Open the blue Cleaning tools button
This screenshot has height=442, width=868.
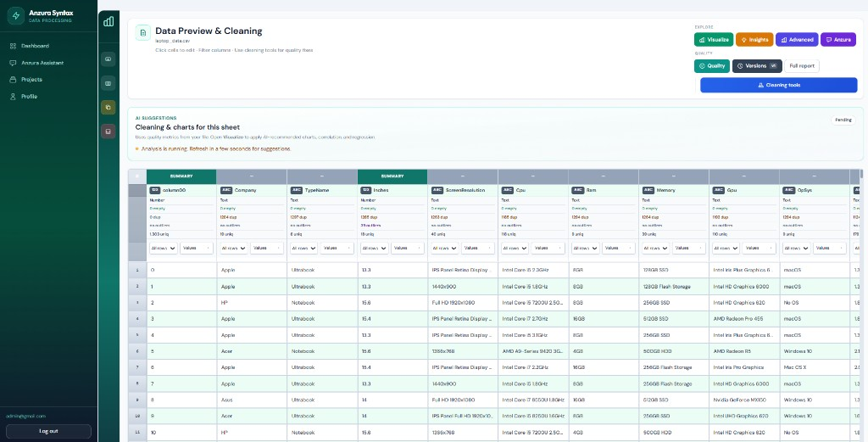(778, 86)
